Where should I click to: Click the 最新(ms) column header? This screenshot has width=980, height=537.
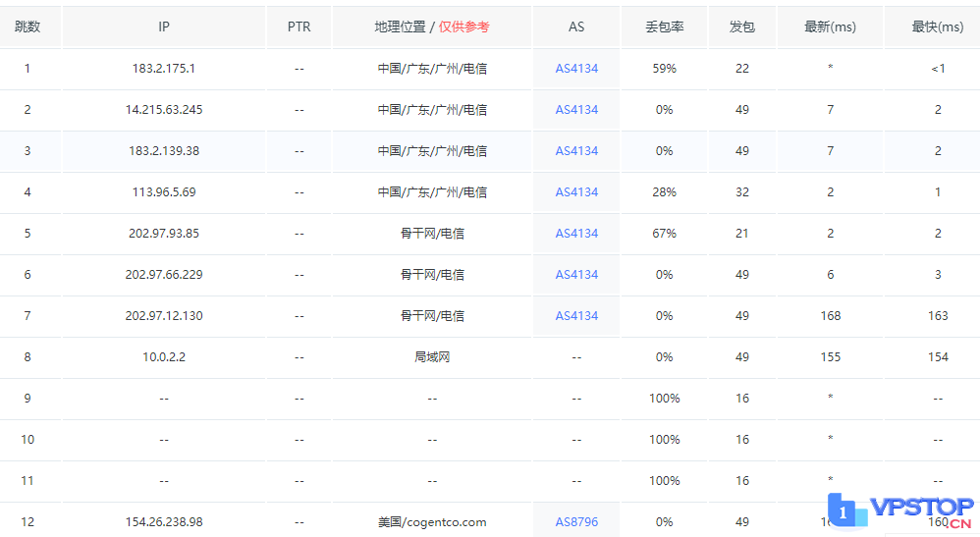pos(830,27)
